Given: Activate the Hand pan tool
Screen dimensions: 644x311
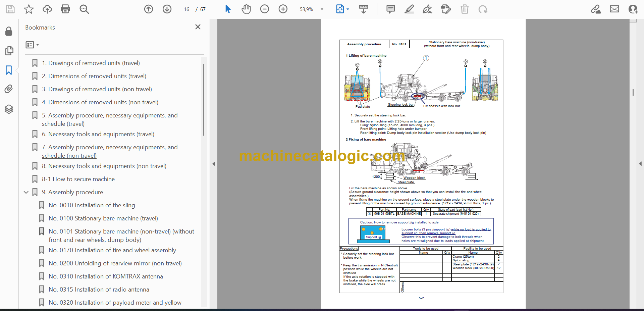Looking at the screenshot, I should (x=246, y=9).
